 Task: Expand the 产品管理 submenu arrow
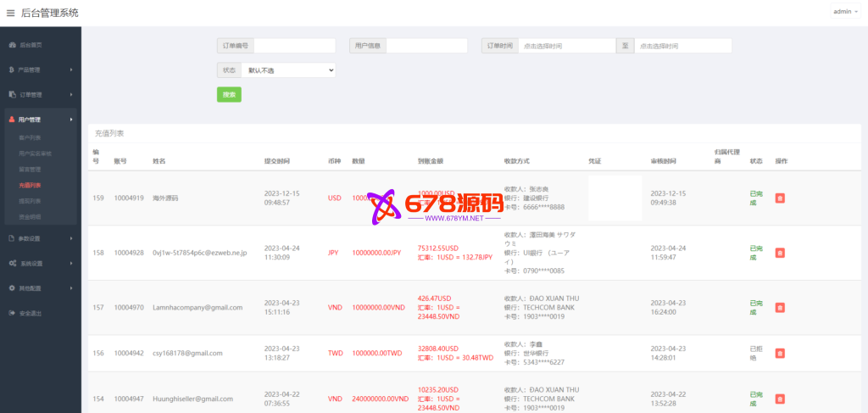coord(71,70)
